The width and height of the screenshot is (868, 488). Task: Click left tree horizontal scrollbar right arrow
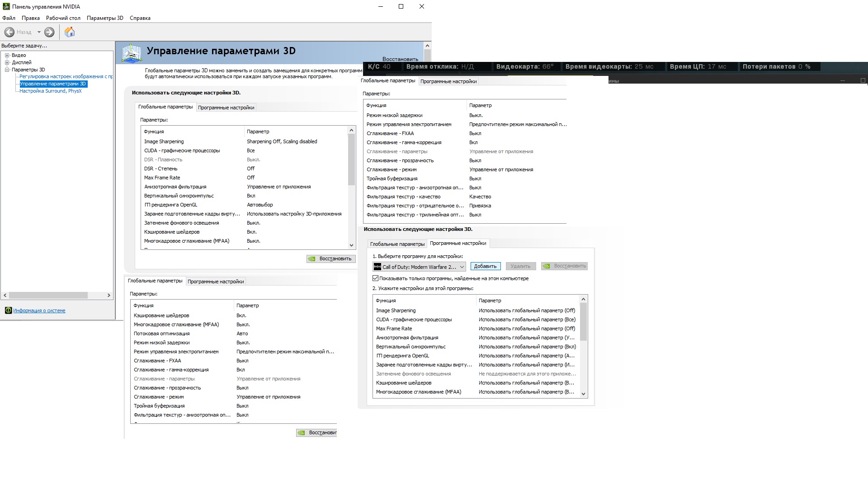pyautogui.click(x=108, y=295)
